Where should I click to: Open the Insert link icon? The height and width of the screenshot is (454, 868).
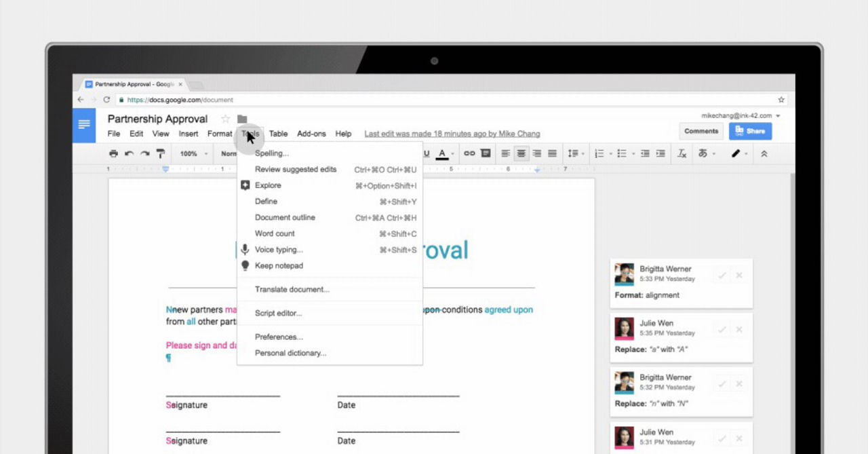point(471,153)
